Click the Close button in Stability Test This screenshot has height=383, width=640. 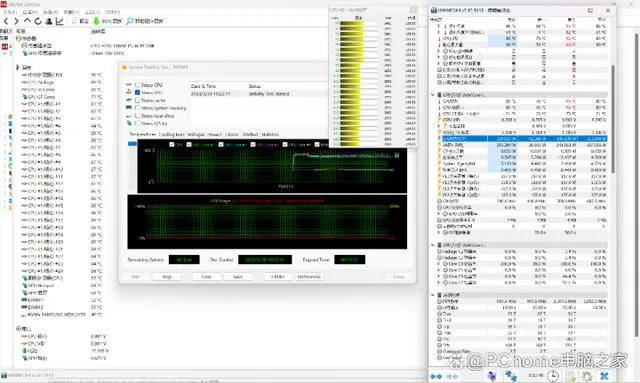[399, 277]
